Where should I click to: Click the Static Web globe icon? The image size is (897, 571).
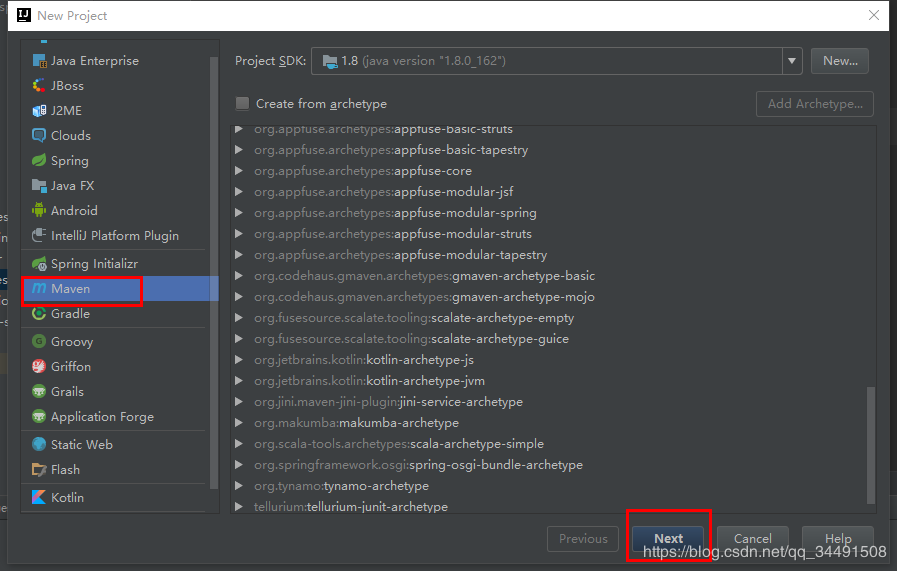(x=39, y=445)
